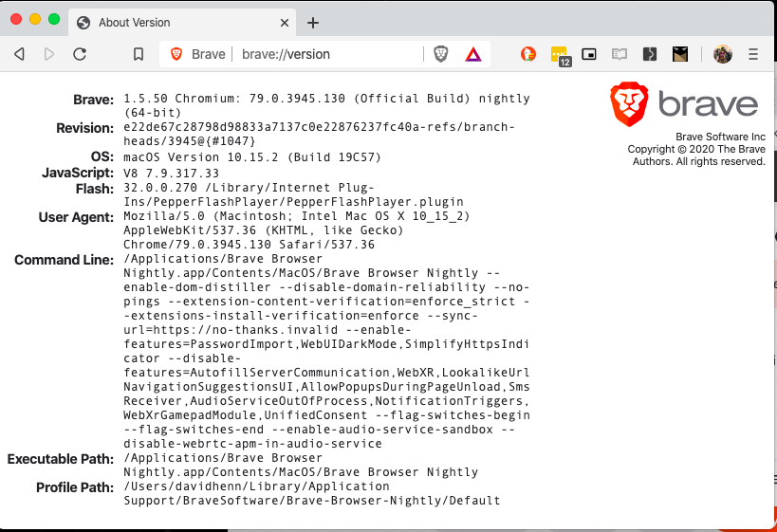Click the 'Command Line:' label
The image size is (777, 532).
(x=65, y=260)
